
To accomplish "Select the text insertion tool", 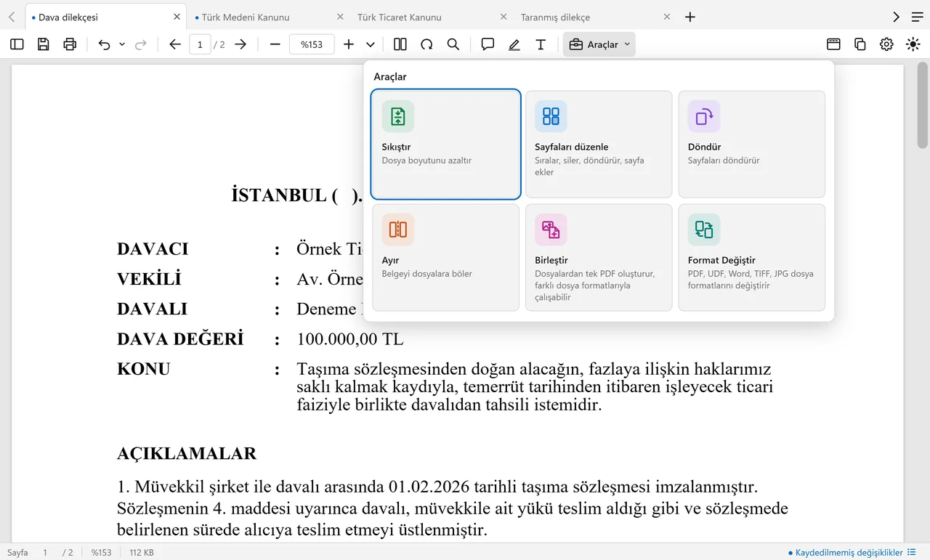I will [541, 44].
